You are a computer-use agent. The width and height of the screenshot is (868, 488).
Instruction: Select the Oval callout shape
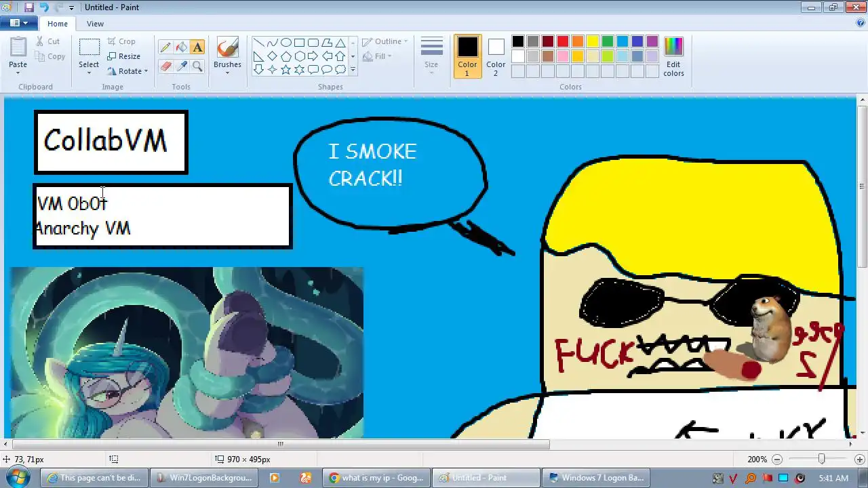pyautogui.click(x=327, y=70)
